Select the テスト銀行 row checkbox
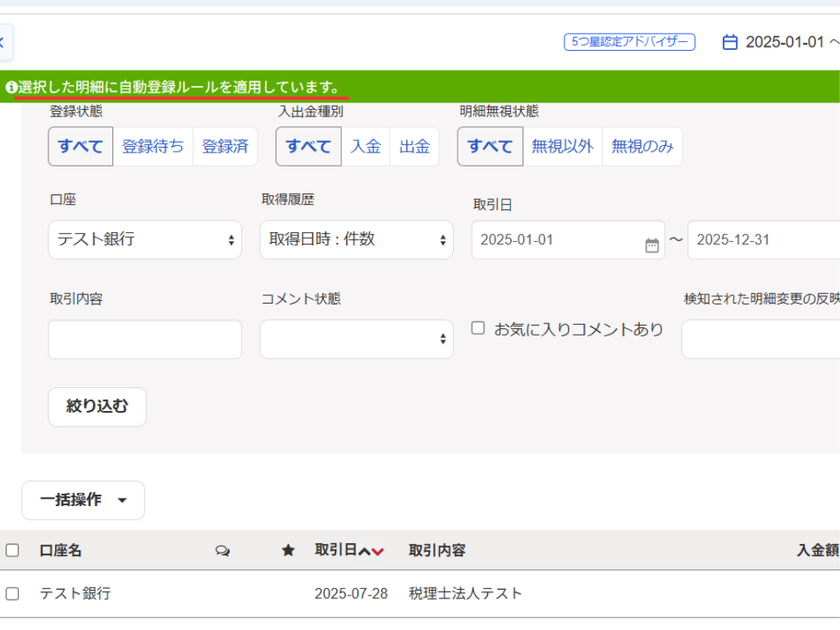 (x=12, y=593)
